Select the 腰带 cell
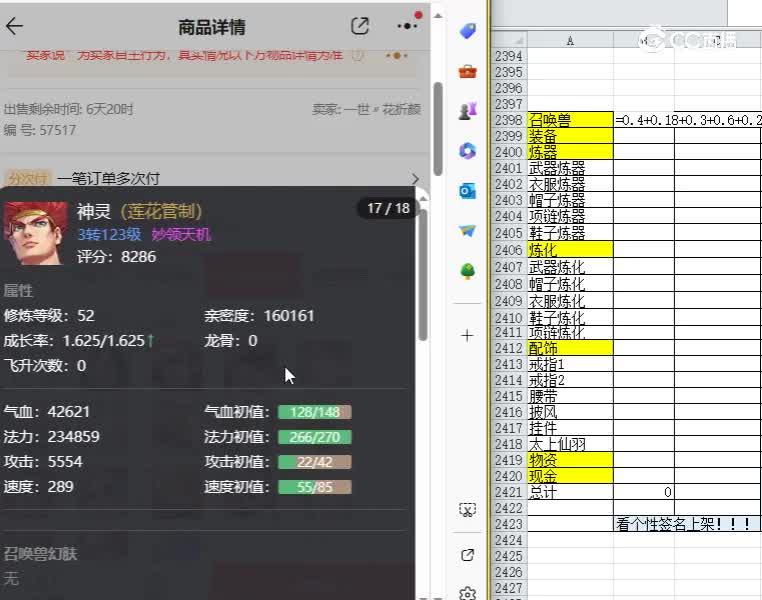 (570, 396)
